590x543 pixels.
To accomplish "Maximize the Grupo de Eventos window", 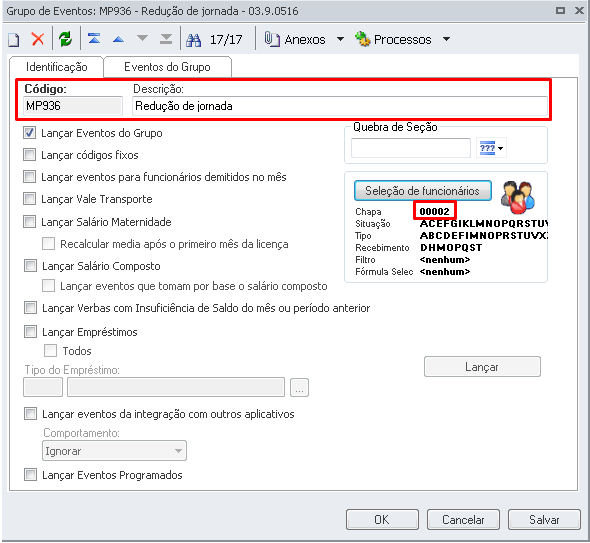I will pos(560,11).
